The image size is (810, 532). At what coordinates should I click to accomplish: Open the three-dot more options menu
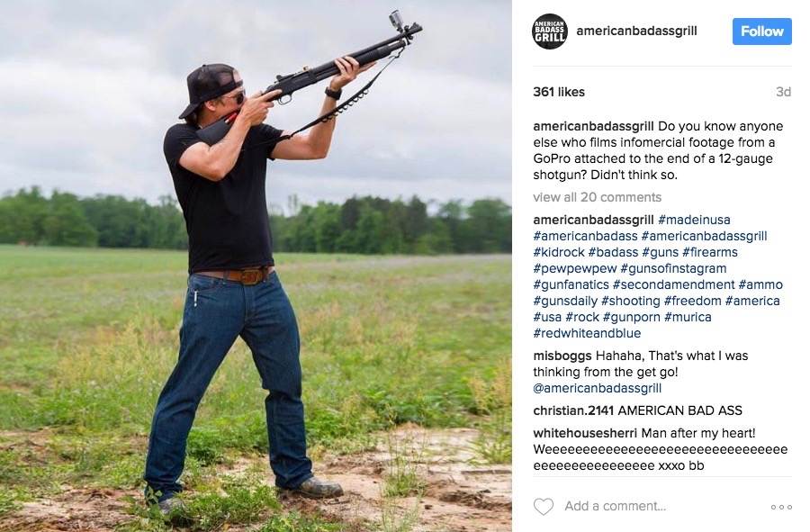tap(781, 507)
